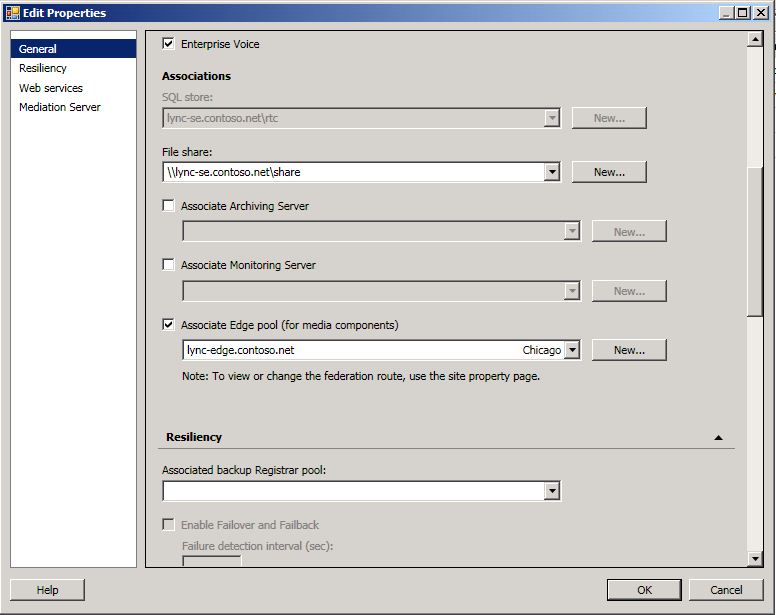Click New button for Archiving Server

click(x=629, y=231)
